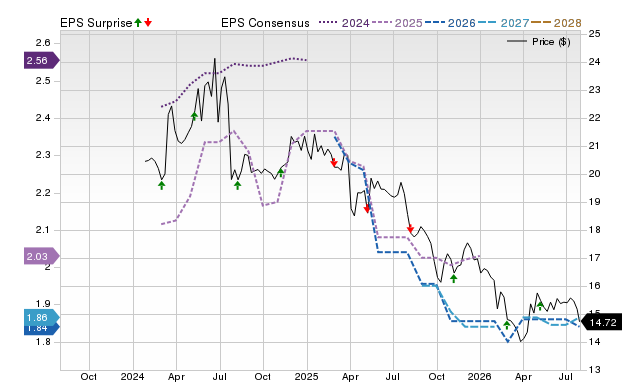
Task: Click the green surprise arrow near November 2024
Action: [281, 172]
